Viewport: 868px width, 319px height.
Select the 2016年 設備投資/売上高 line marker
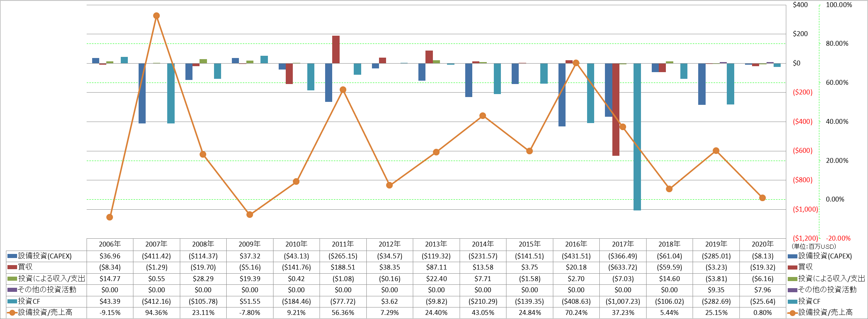click(x=576, y=63)
